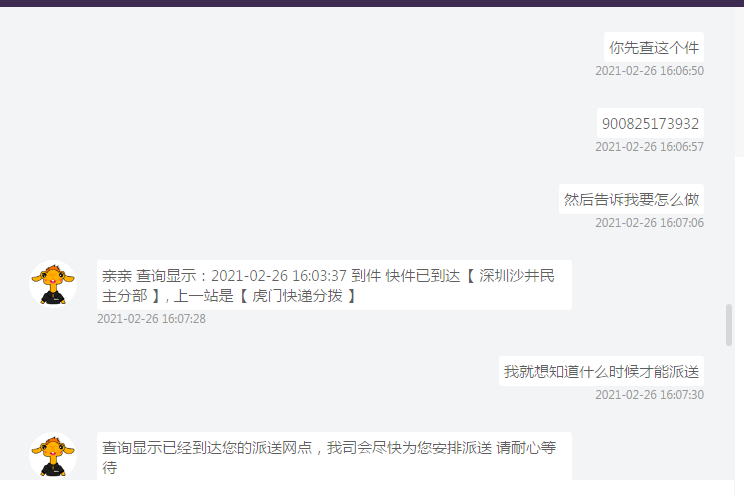Click the agent avatar beside the 亲亲 查询显示 message
Image resolution: width=744 pixels, height=497 pixels.
(x=53, y=284)
